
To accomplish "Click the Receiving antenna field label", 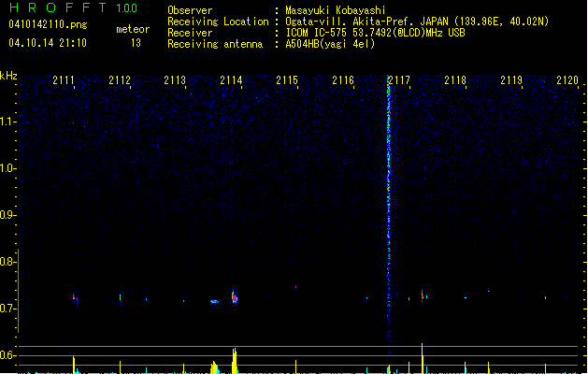I will click(215, 44).
